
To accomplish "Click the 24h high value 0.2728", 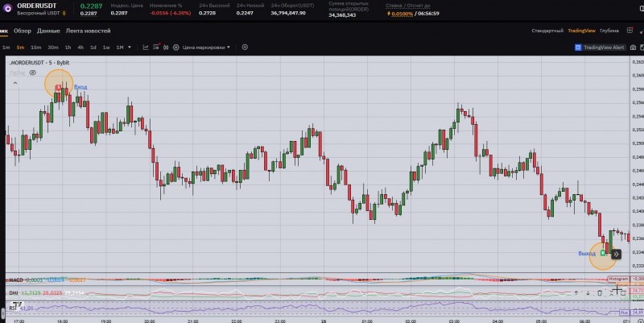I will (207, 13).
